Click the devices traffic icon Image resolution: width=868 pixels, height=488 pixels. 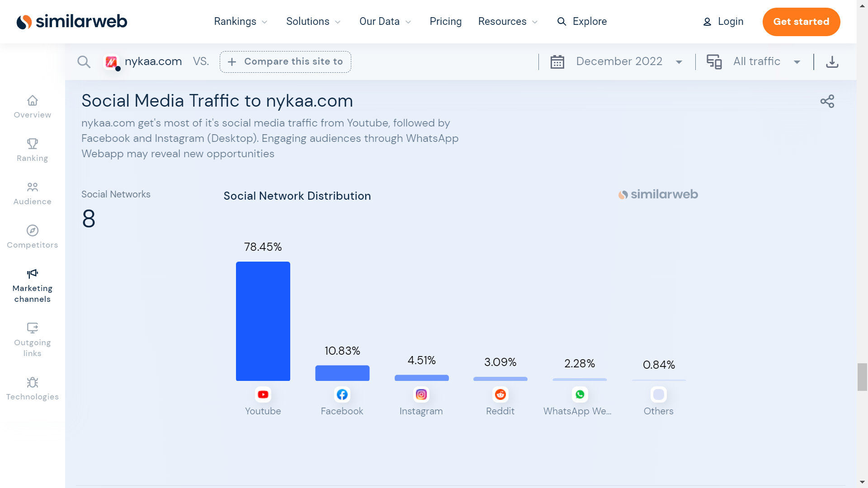coord(714,62)
